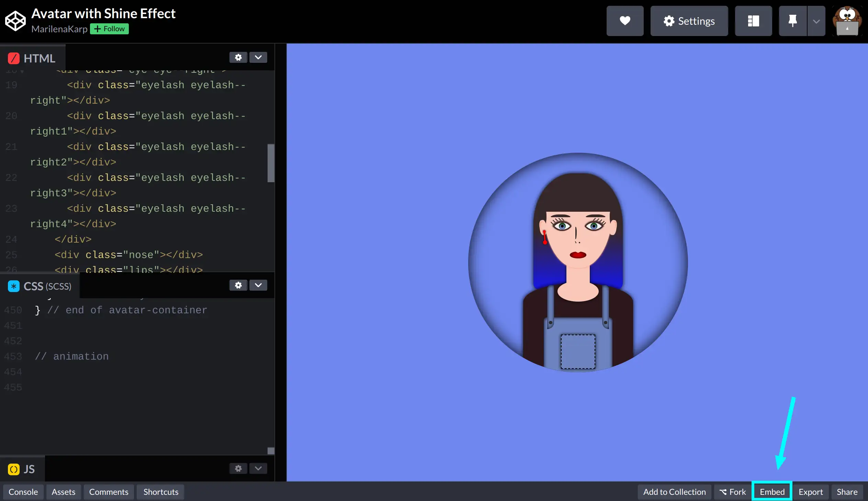Open the Assets panel

coord(64,492)
